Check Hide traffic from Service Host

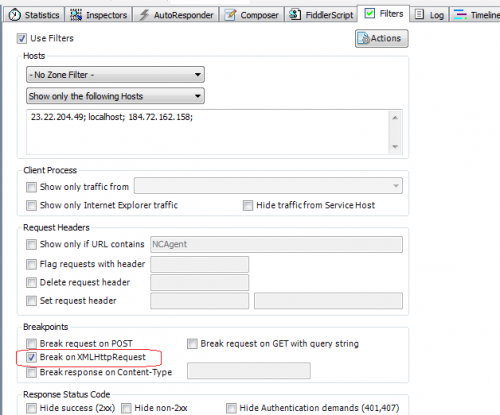248,205
